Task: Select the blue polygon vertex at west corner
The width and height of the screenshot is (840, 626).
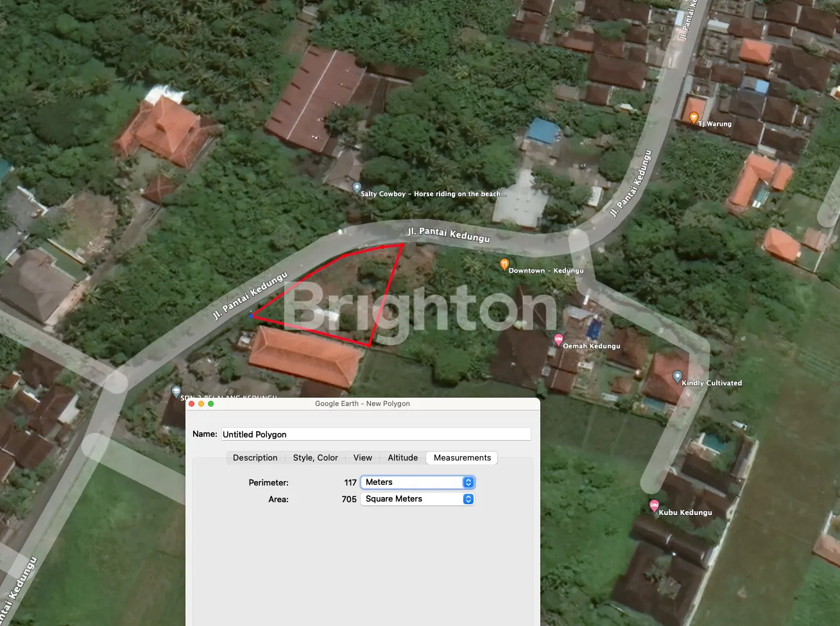Action: tap(251, 316)
